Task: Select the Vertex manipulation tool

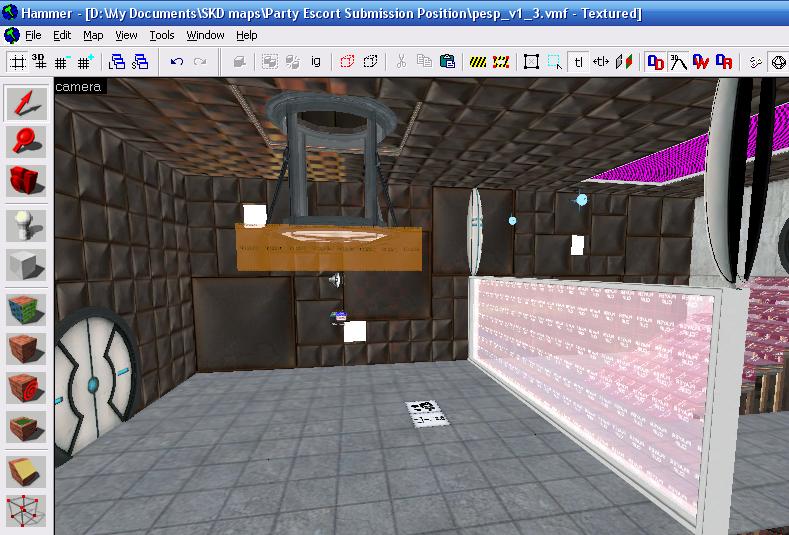Action: pos(26,510)
